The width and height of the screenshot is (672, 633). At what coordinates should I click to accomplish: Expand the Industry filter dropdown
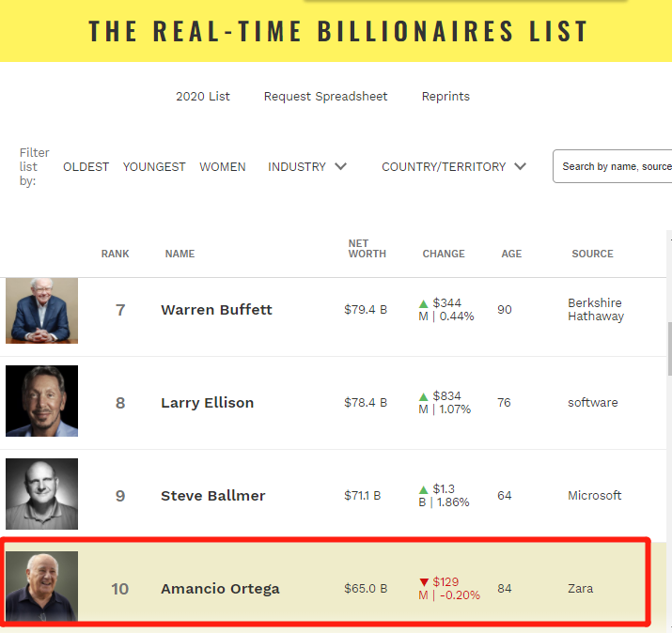coord(307,166)
